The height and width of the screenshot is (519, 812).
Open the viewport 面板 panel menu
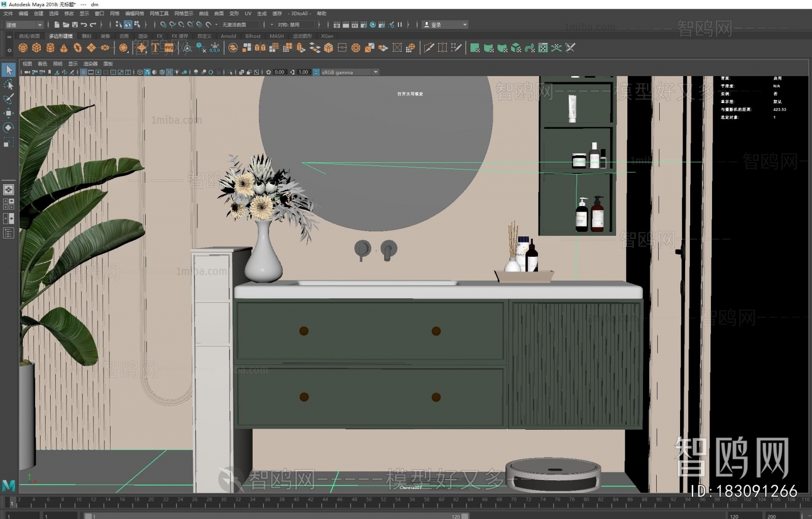coord(108,64)
